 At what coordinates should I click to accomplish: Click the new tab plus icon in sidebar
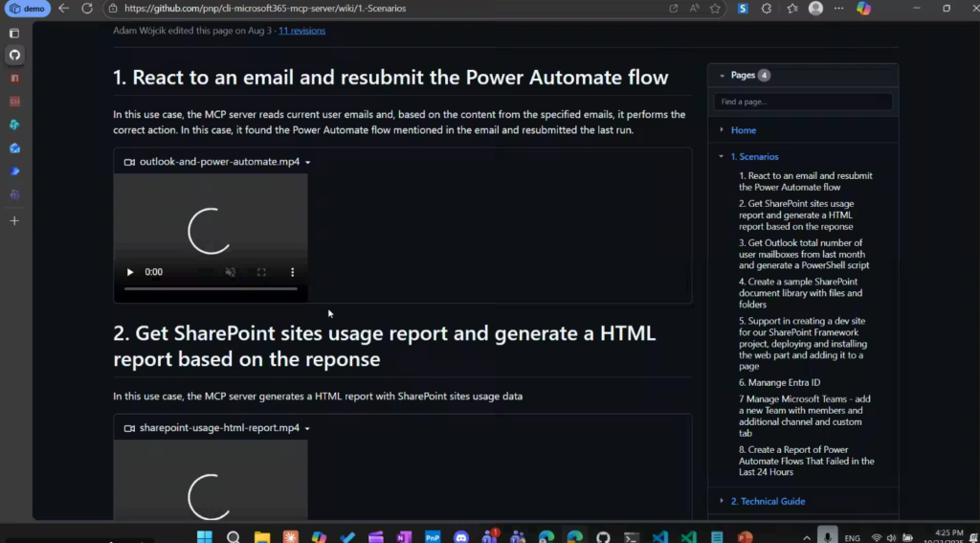pos(14,220)
